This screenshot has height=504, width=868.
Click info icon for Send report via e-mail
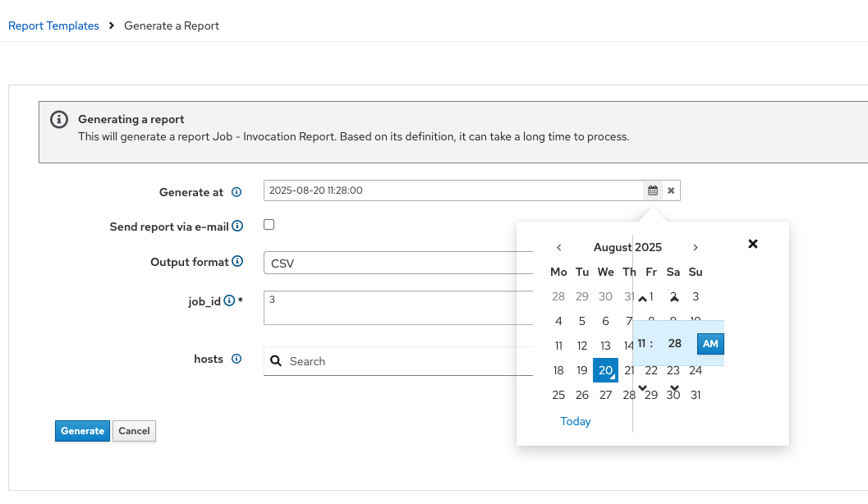click(x=237, y=226)
